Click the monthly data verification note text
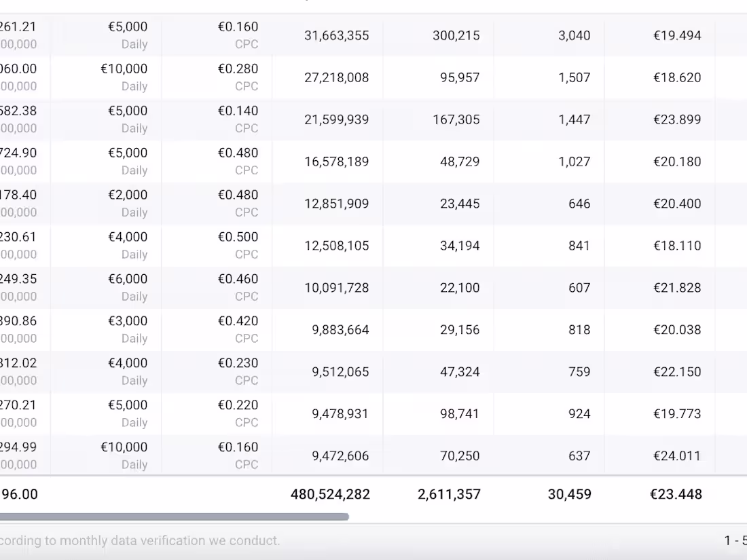Viewport: 747px width, 560px height. (140, 541)
